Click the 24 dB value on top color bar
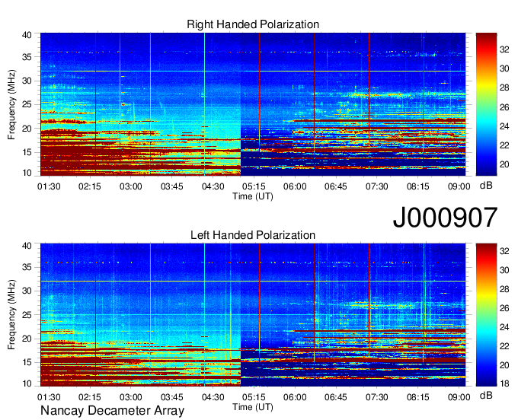The height and width of the screenshot is (420, 518). (x=504, y=126)
